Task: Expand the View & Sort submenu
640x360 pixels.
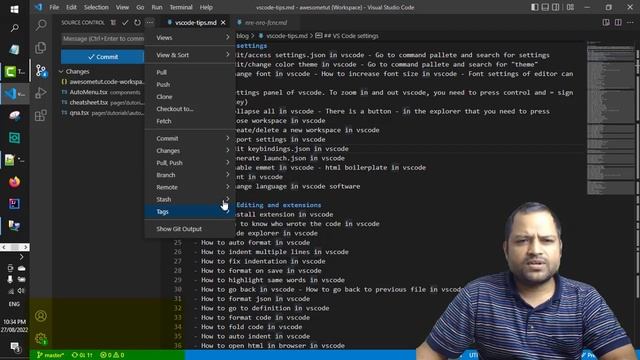Action: (190, 55)
